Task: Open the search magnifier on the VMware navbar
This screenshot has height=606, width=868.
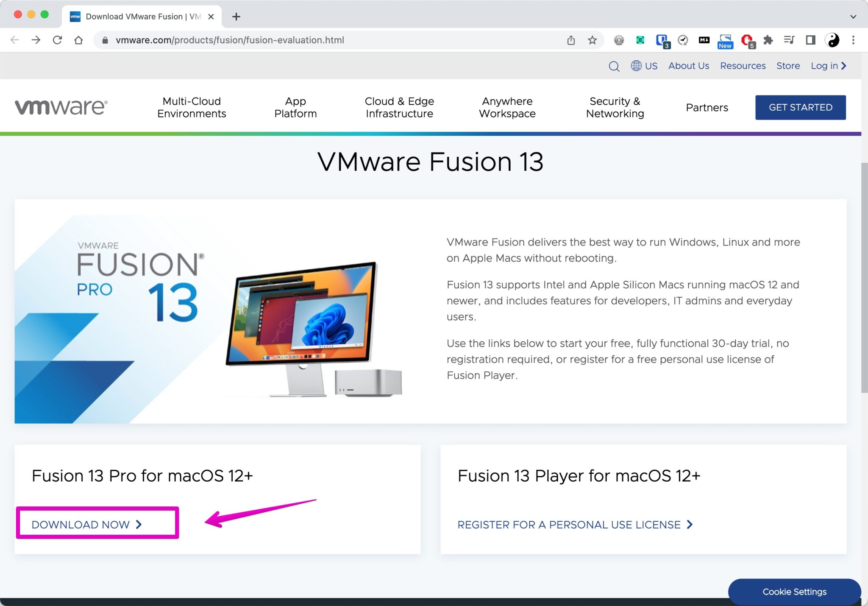Action: pyautogui.click(x=614, y=66)
